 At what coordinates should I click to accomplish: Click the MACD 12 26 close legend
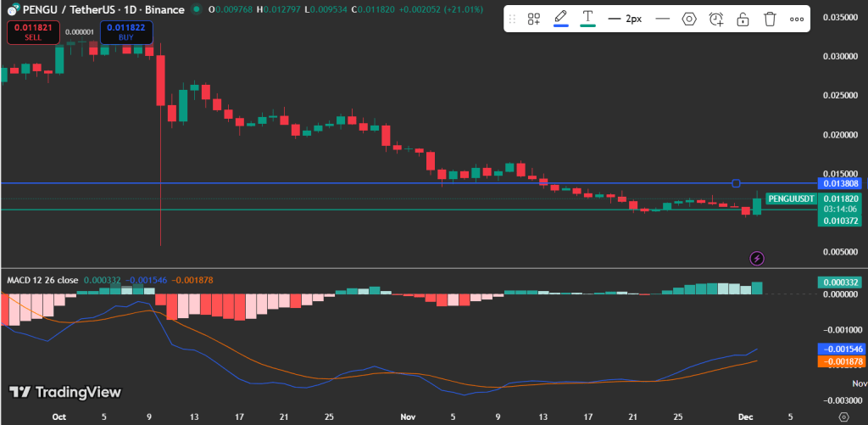42,281
